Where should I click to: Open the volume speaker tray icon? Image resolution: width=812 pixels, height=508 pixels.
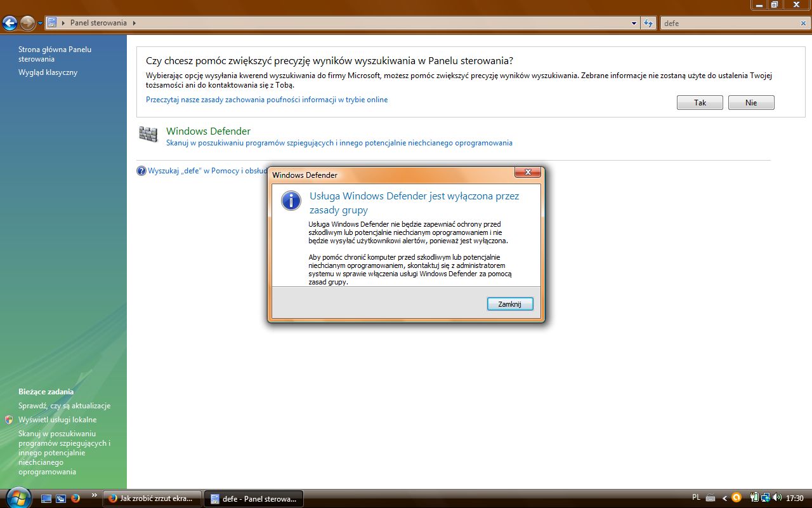click(778, 498)
